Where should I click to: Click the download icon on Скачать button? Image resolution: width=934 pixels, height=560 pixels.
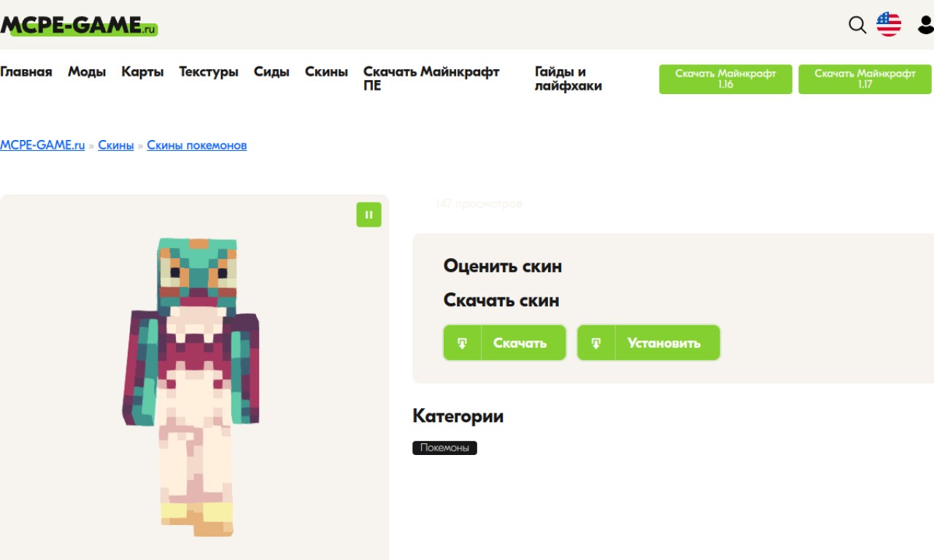pyautogui.click(x=462, y=343)
